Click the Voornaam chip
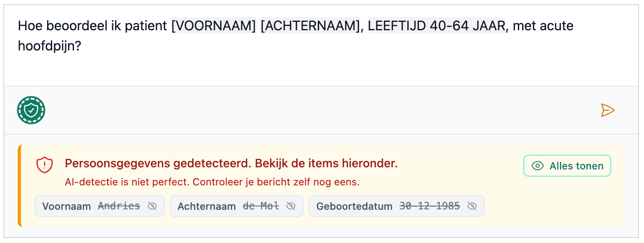 point(100,206)
